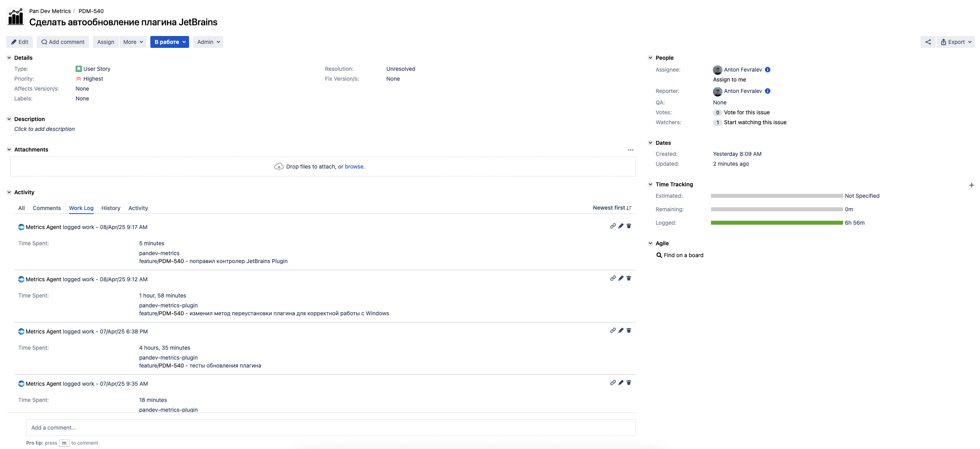Screen dimensions: 980x449
Task: Click the Highest priority value
Action: [93, 79]
